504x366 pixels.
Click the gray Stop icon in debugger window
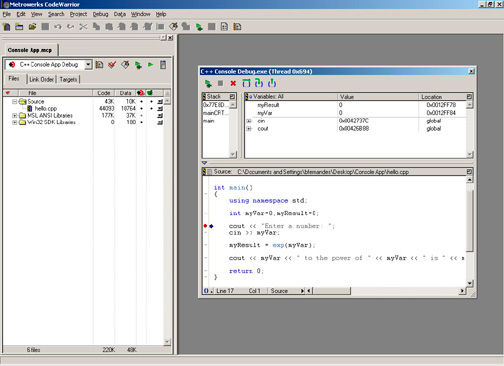(220, 83)
